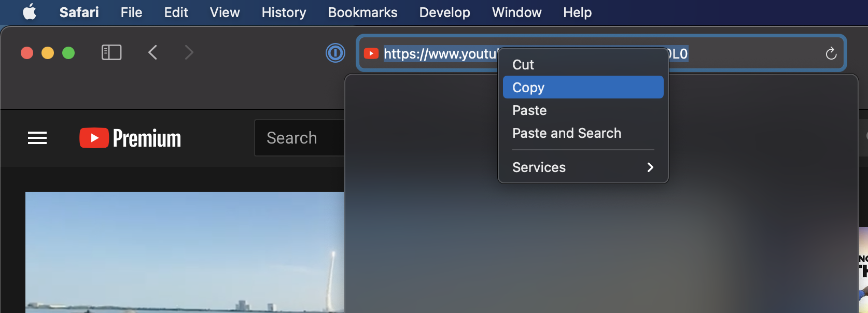Image resolution: width=868 pixels, height=313 pixels.
Task: Open YouTube hamburger guide menu
Action: 37,138
